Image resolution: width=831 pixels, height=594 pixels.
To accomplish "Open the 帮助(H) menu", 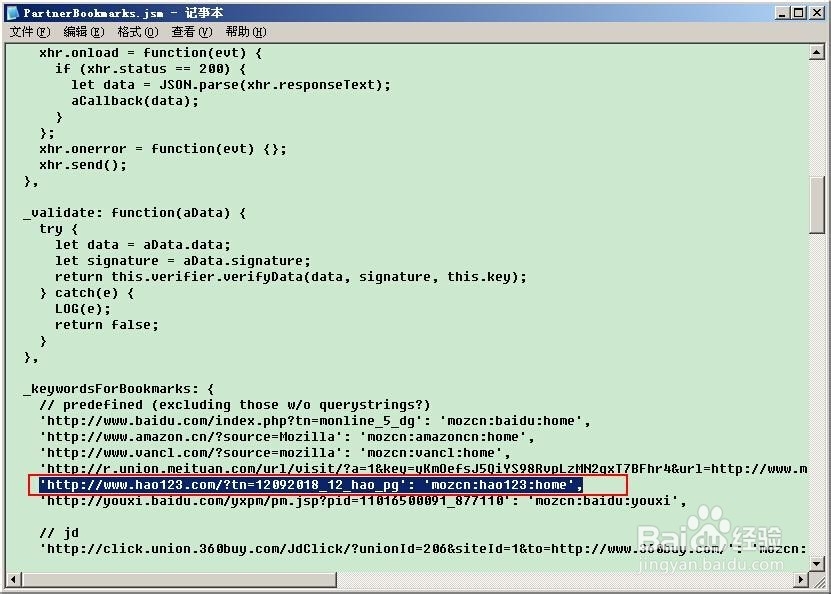I will click(x=246, y=32).
